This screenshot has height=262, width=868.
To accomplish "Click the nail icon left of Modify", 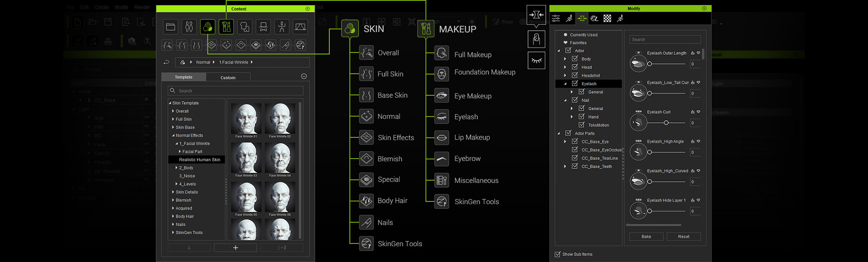I will [x=536, y=39].
